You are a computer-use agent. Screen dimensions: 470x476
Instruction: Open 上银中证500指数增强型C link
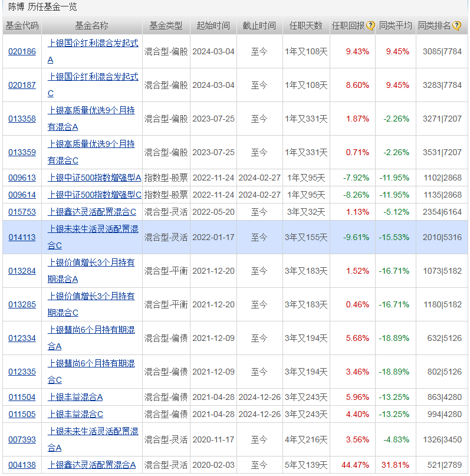pyautogui.click(x=94, y=195)
